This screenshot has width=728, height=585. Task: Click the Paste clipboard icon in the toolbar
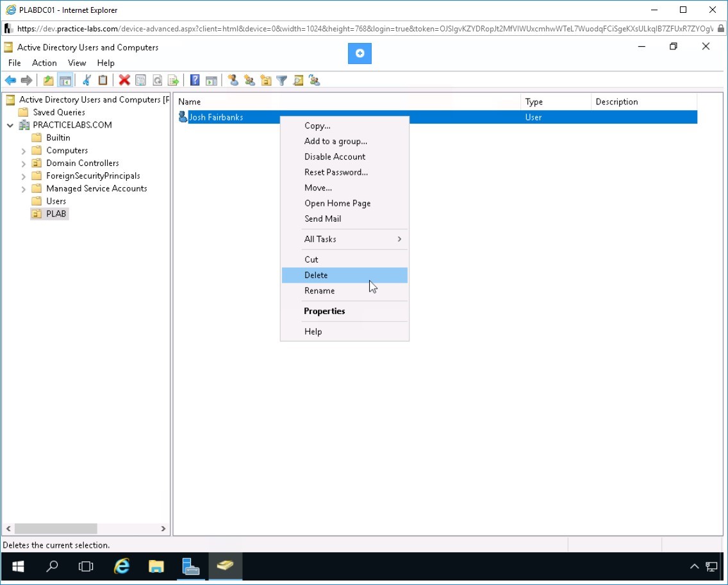click(103, 80)
